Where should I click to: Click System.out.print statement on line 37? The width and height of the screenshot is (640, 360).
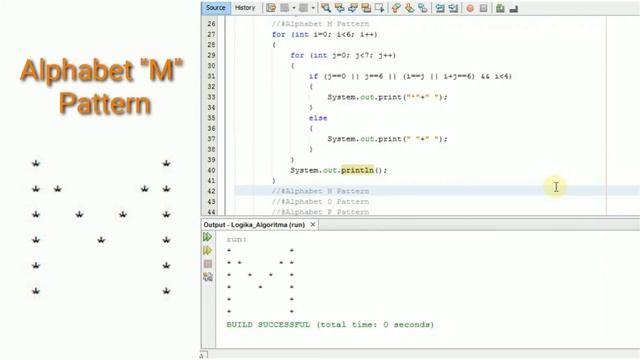tap(387, 139)
